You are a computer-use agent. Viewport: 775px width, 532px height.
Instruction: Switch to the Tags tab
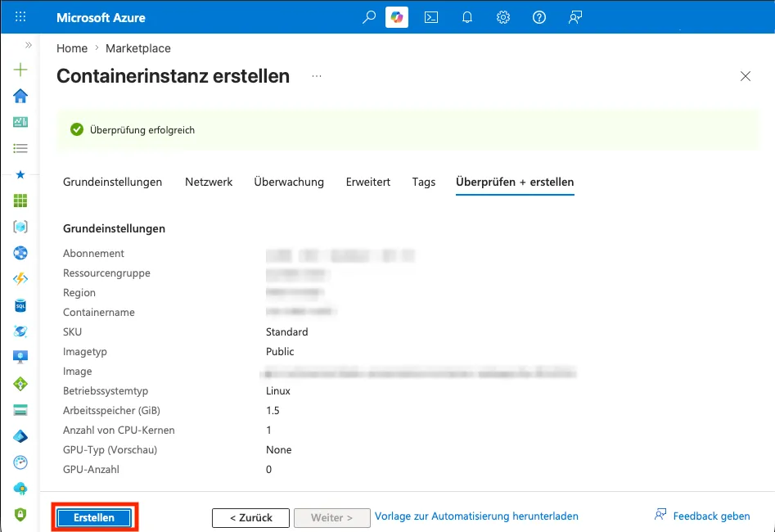pos(424,182)
